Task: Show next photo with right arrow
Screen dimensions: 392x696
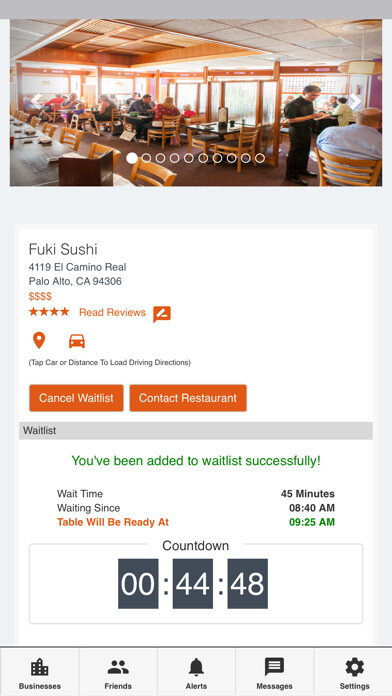Action: (355, 102)
